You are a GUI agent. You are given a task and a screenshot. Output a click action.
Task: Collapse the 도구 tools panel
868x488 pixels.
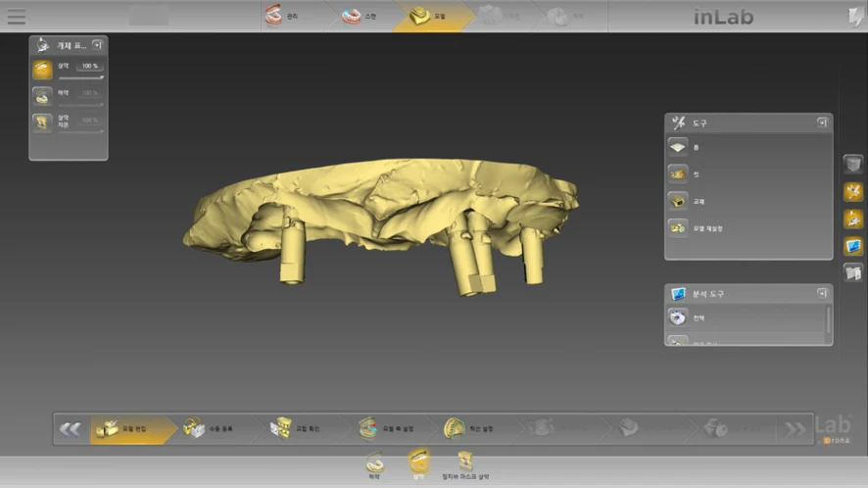pos(822,122)
